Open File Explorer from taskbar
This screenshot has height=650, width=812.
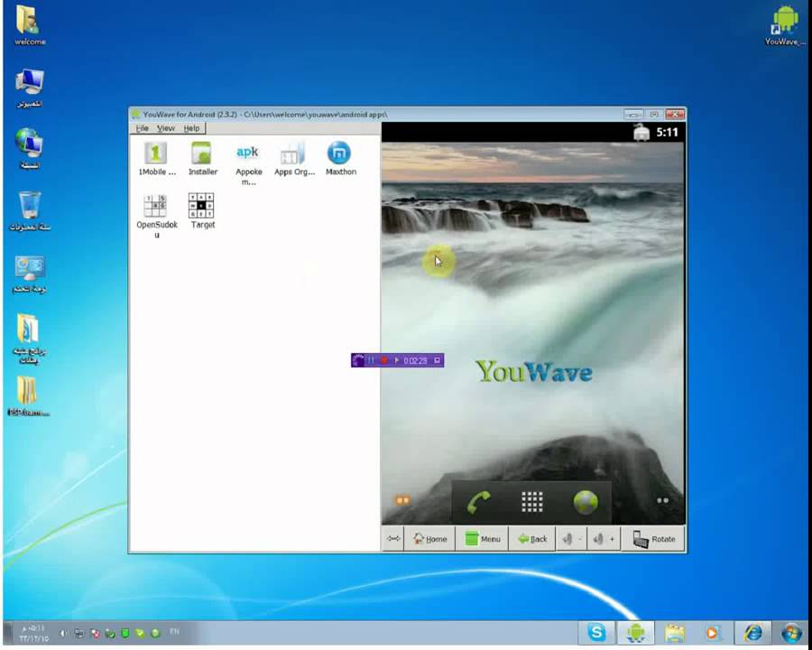(675, 632)
